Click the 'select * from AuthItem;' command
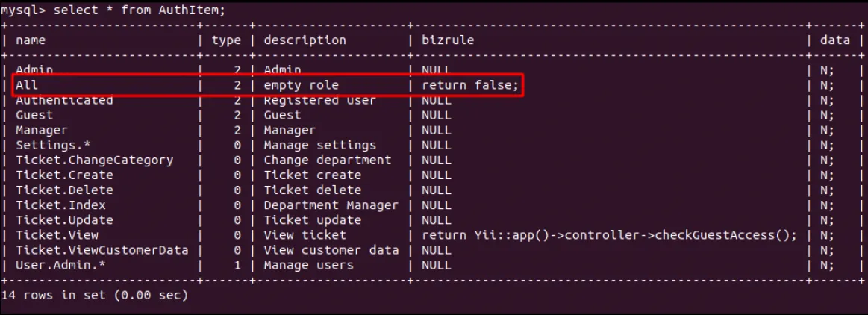This screenshot has width=868, height=315. click(140, 10)
